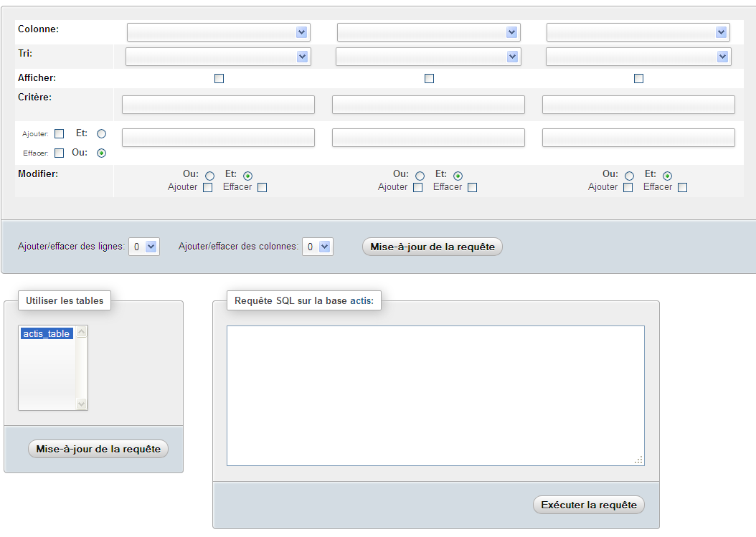Focus third column Ou criteria field
The image size is (756, 537).
[x=639, y=138]
